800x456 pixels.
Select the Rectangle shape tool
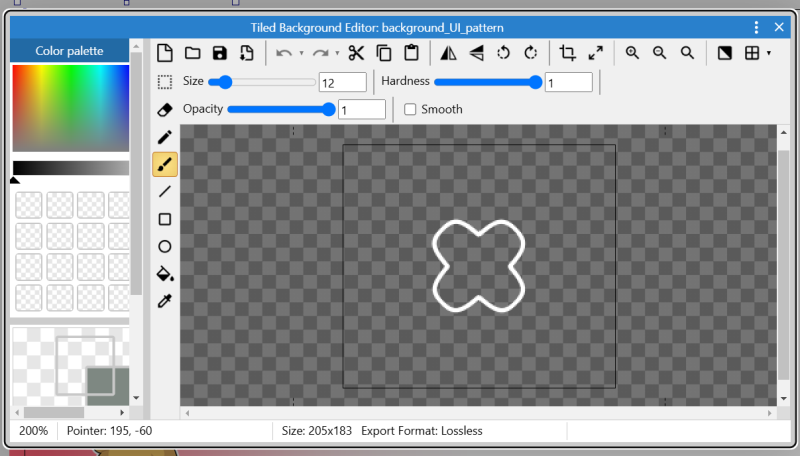coord(165,219)
